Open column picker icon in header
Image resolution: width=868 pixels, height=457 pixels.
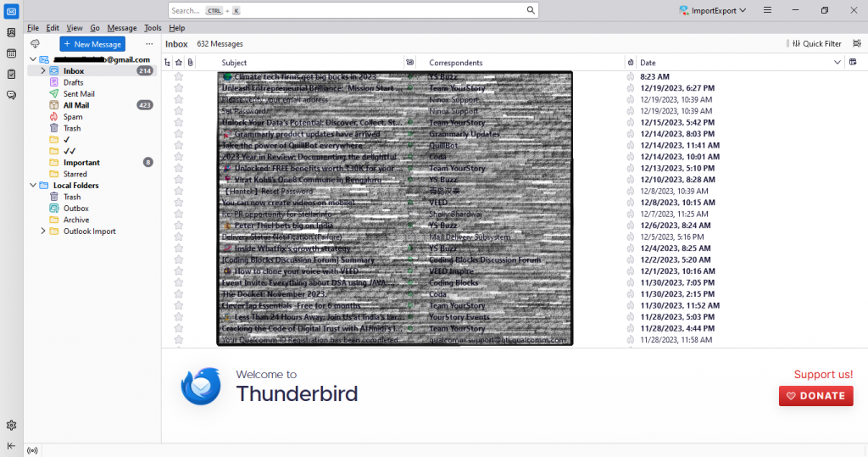point(853,63)
